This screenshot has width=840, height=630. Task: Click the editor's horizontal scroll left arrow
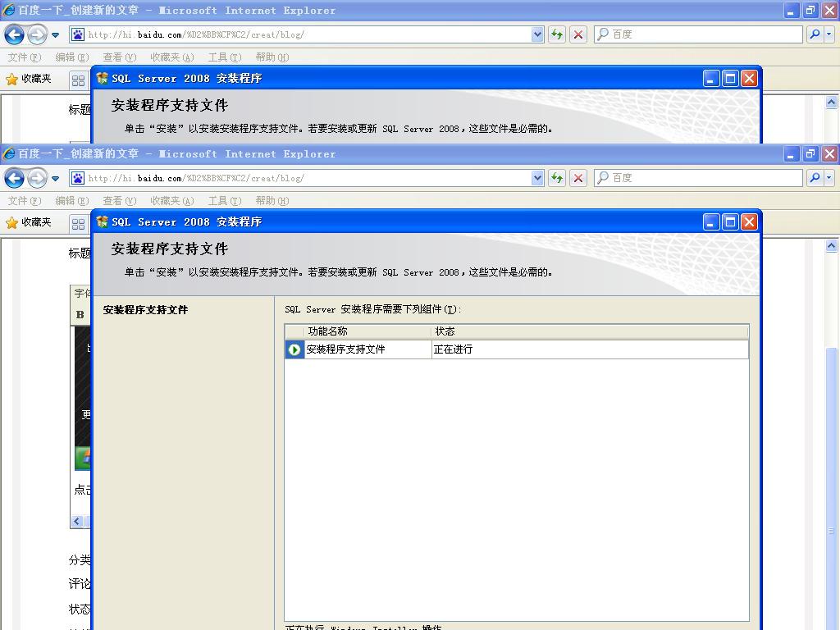(x=78, y=521)
